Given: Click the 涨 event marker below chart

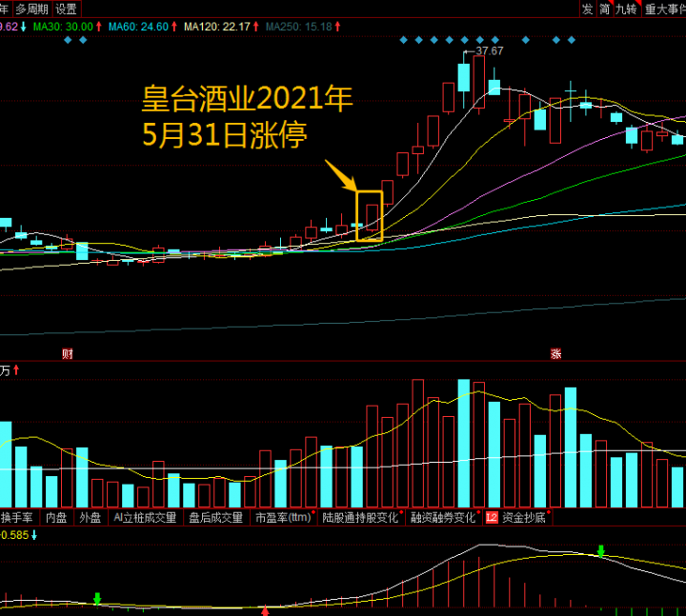Looking at the screenshot, I should pyautogui.click(x=555, y=354).
